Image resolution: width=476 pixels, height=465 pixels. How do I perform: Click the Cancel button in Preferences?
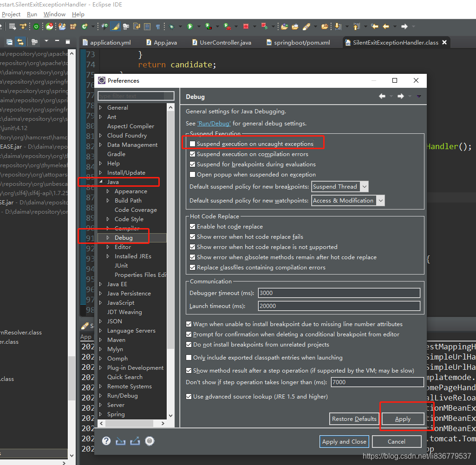tap(397, 442)
